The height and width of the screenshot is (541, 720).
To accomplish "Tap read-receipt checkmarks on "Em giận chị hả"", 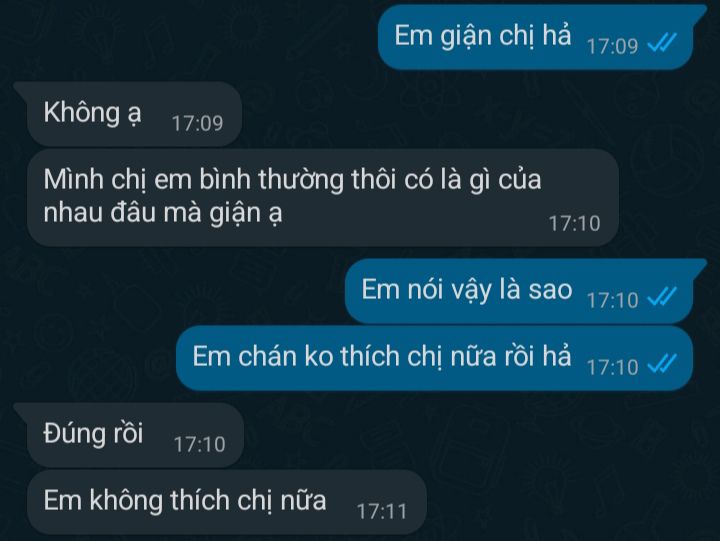I will 662,44.
